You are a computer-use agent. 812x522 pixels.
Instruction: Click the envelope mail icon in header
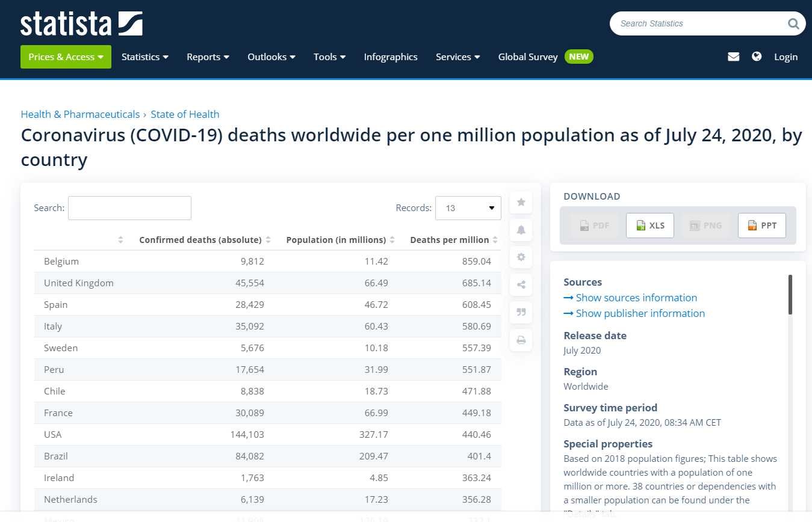click(733, 57)
